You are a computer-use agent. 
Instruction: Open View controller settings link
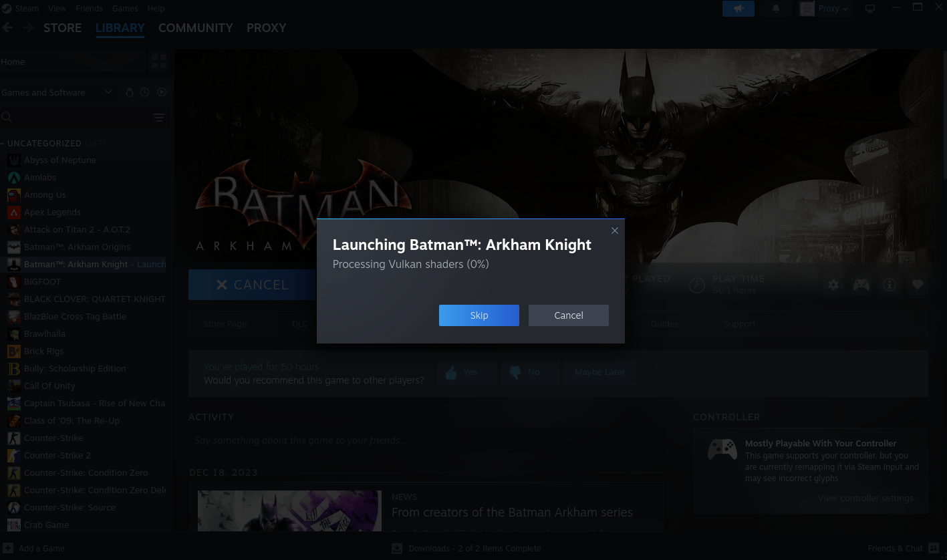click(865, 499)
